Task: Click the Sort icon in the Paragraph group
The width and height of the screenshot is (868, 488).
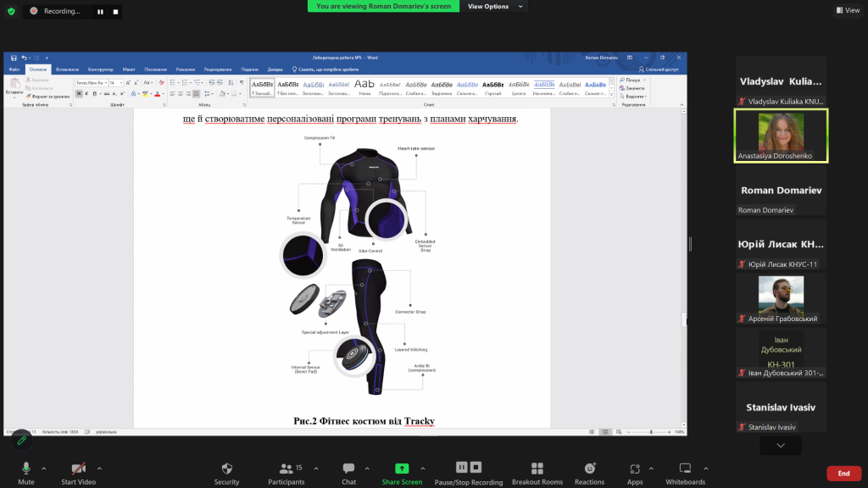Action: click(231, 83)
